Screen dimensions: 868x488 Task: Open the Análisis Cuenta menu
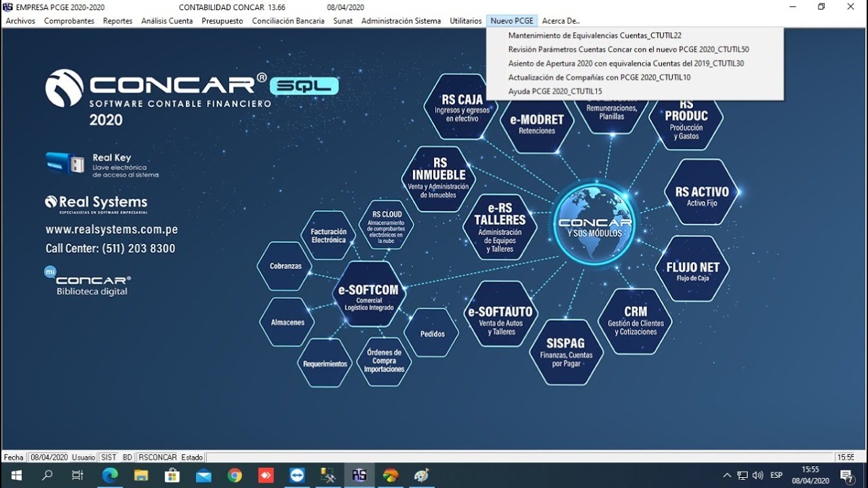click(167, 21)
